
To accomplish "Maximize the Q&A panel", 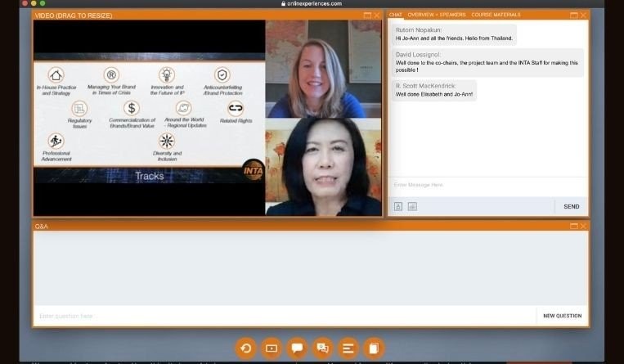I will [573, 226].
